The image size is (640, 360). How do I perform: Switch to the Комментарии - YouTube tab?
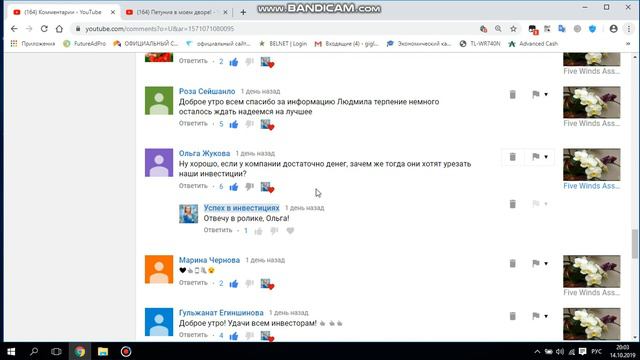click(x=63, y=12)
